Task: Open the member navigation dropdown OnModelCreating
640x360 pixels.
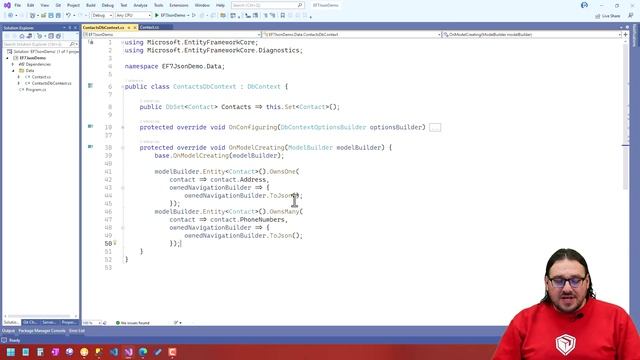Action: [x=531, y=35]
